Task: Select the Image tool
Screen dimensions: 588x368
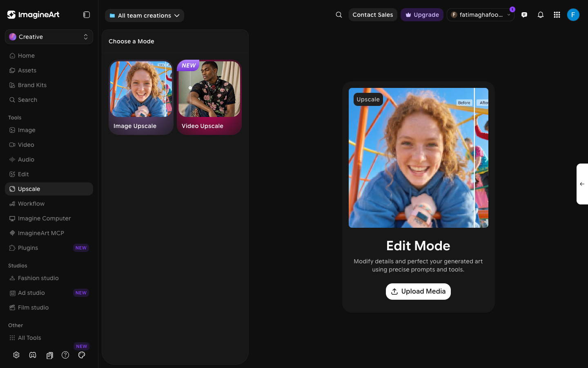Action: click(49, 130)
